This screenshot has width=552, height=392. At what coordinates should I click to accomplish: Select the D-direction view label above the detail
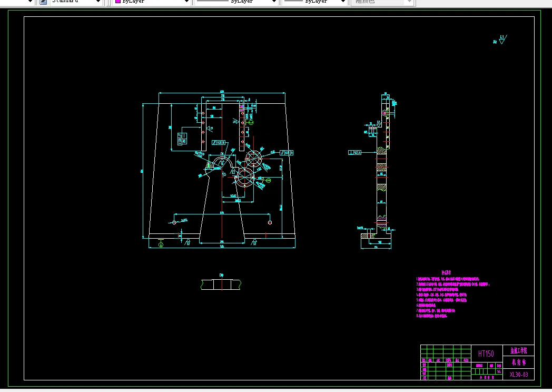[x=221, y=275]
